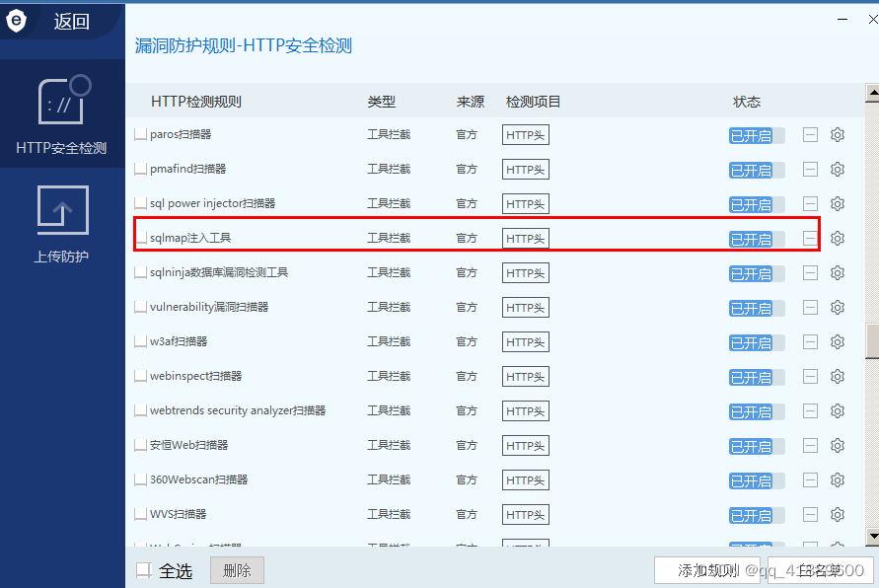Screen dimensions: 879x588
Task: Click the 删除 delete button
Action: click(237, 570)
